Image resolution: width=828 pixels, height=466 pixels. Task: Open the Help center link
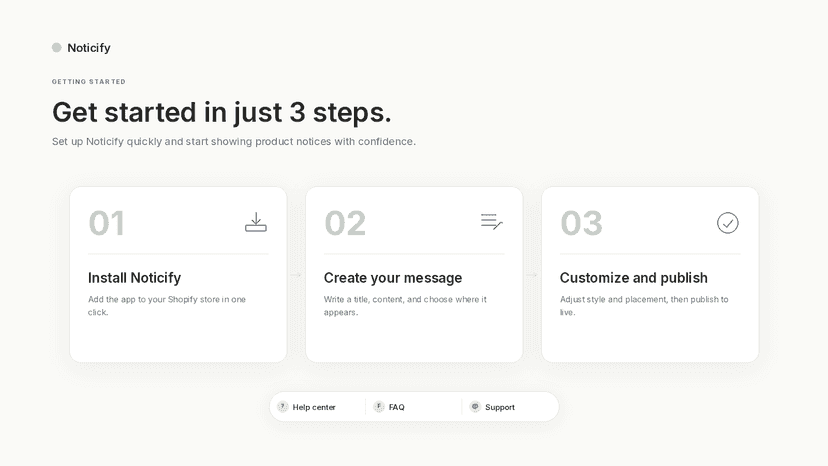coord(314,407)
